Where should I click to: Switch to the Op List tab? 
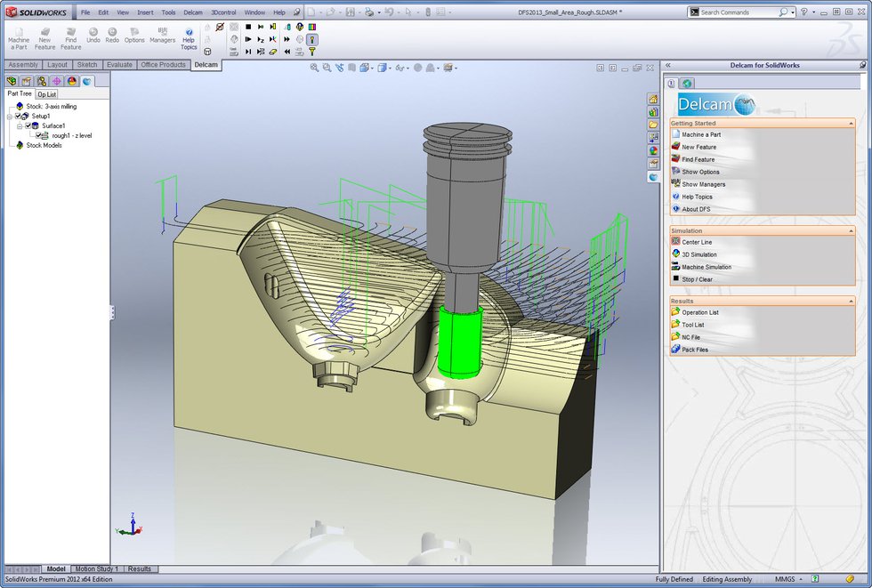46,94
